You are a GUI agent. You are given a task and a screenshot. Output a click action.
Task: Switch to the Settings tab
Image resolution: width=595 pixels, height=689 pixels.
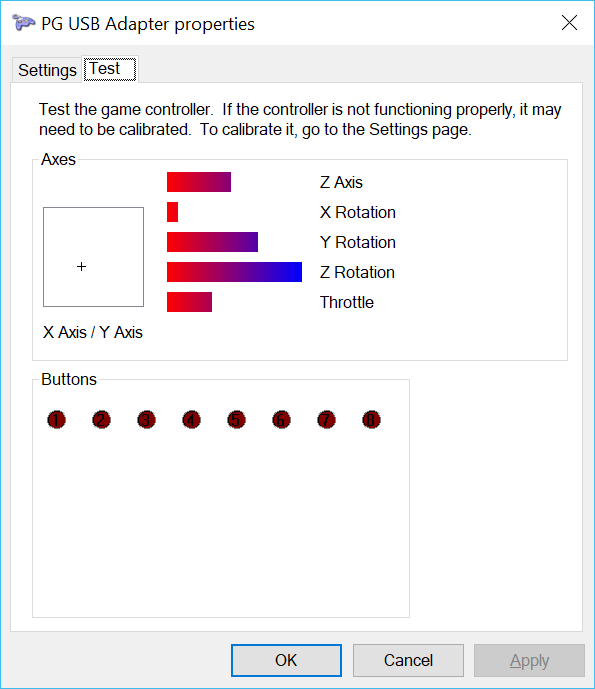pyautogui.click(x=47, y=70)
